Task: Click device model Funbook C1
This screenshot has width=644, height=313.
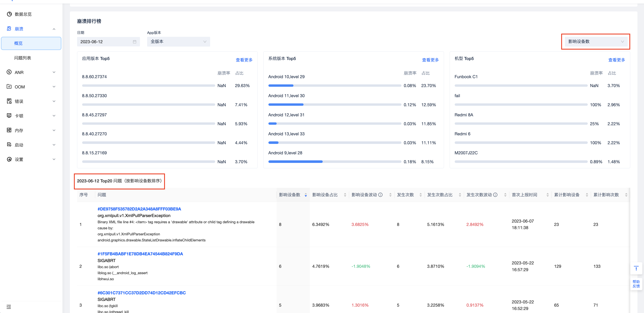Action: coord(466,76)
